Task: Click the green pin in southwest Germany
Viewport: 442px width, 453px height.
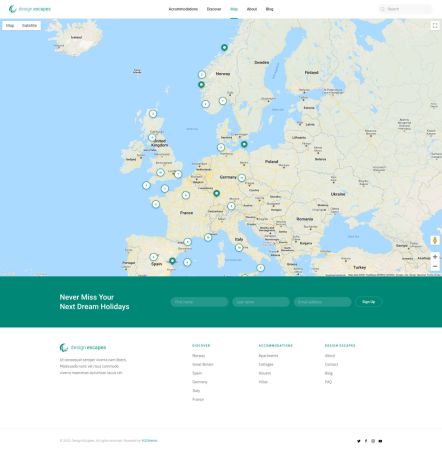Action: point(216,193)
